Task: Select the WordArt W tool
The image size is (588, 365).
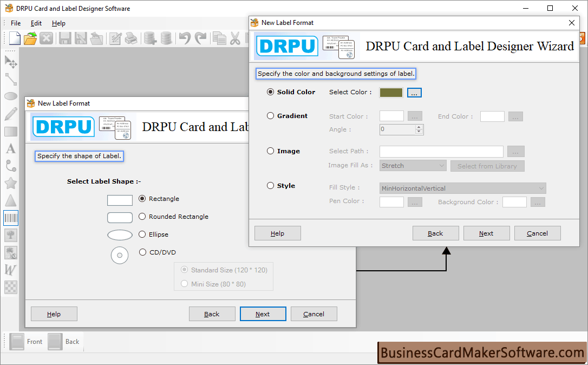Action: click(x=10, y=270)
